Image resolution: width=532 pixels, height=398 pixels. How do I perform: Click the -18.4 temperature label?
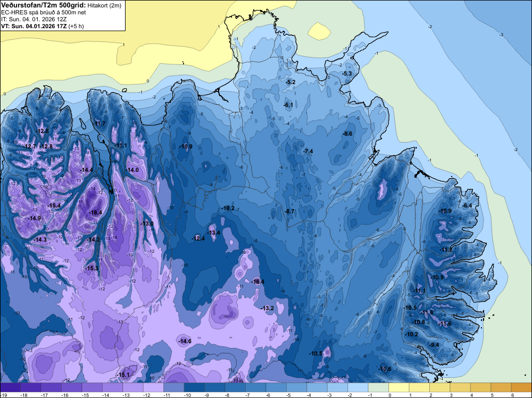click(x=95, y=212)
